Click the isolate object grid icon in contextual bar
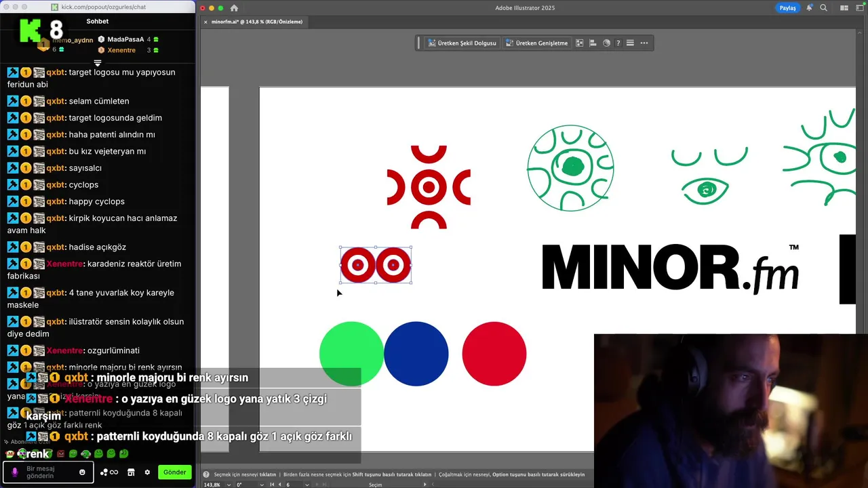 [x=580, y=43]
